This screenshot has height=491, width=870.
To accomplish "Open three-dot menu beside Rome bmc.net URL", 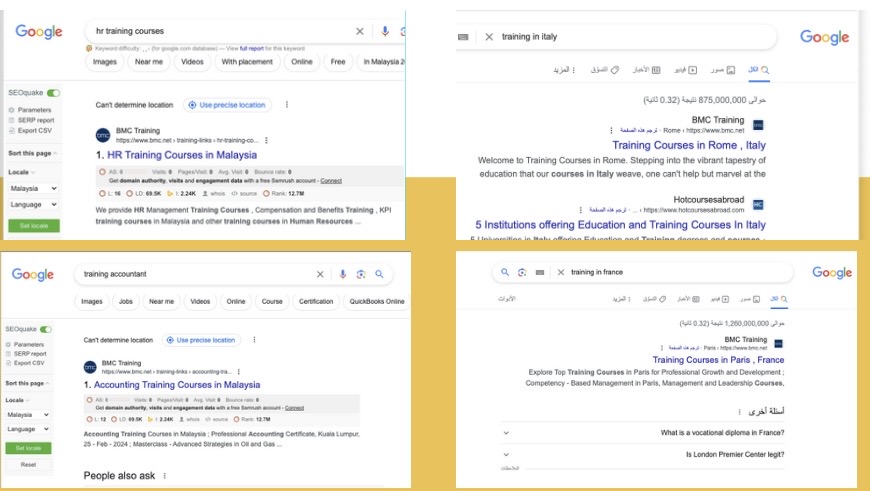I will 611,130.
